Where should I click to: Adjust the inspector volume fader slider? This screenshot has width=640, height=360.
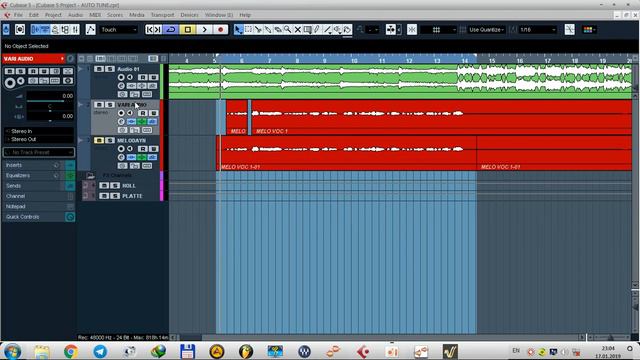point(50,101)
